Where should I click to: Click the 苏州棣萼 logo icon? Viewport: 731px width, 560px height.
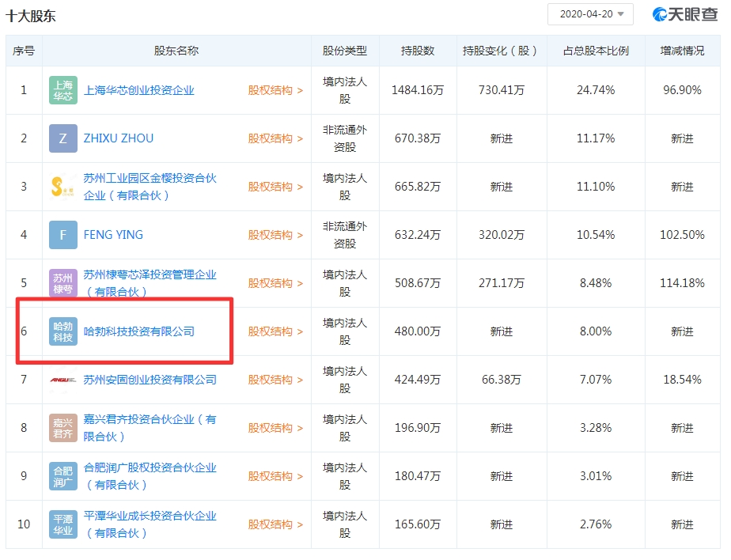pos(63,283)
